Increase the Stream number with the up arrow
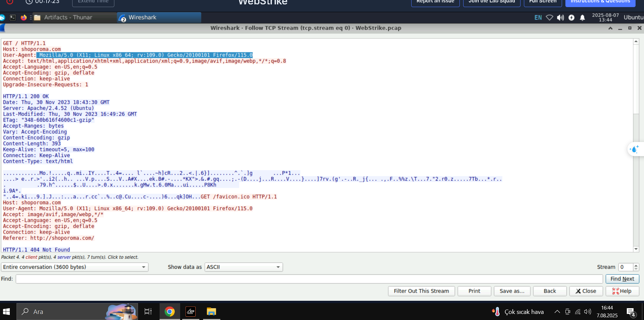The image size is (644, 320). 636,265
